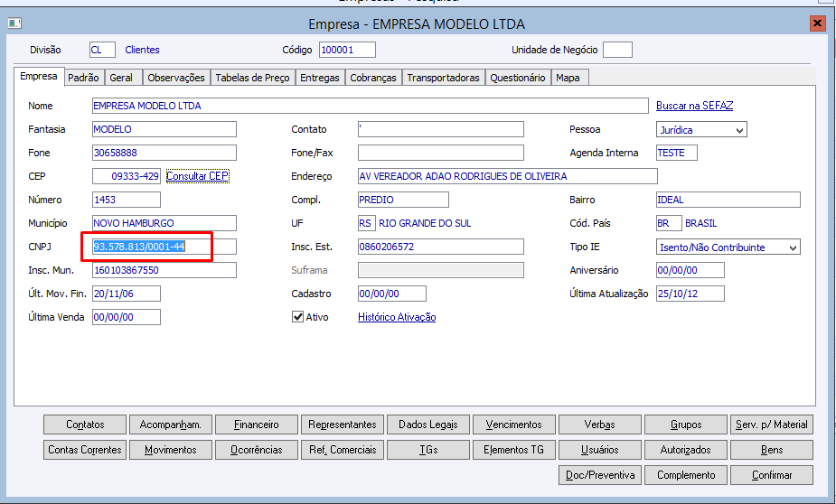Screen dimensions: 836x504
Task: Click the CNPJ input field
Action: click(164, 247)
